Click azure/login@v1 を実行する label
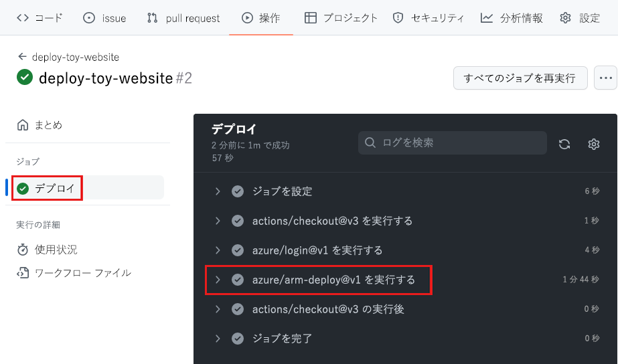Screen dimensions: 618x364 [x=317, y=250]
